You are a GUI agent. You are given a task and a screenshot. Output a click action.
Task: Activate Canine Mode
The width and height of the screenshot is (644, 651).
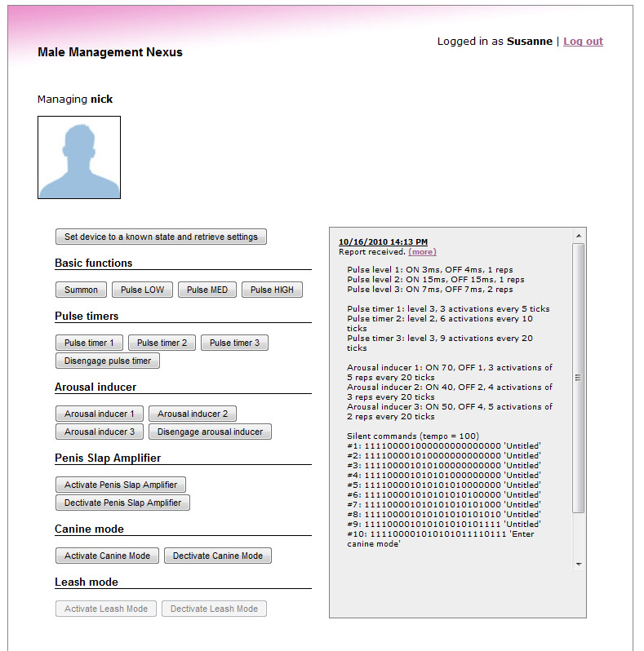[x=107, y=556]
